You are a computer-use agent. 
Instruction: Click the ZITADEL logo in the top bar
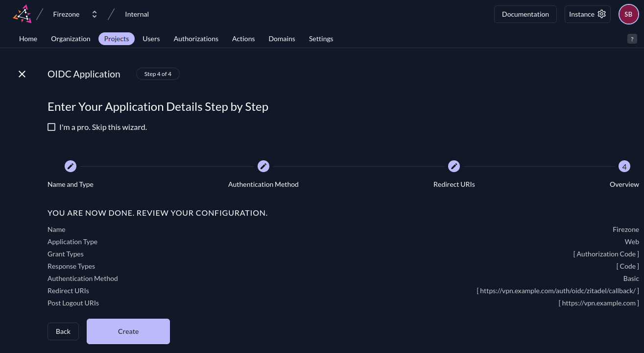tap(22, 14)
